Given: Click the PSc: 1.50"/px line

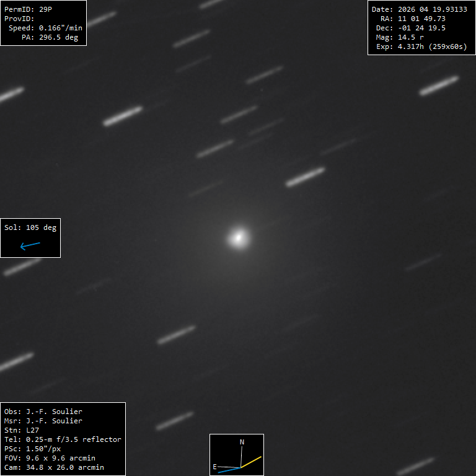Looking at the screenshot, I should click(32, 449).
